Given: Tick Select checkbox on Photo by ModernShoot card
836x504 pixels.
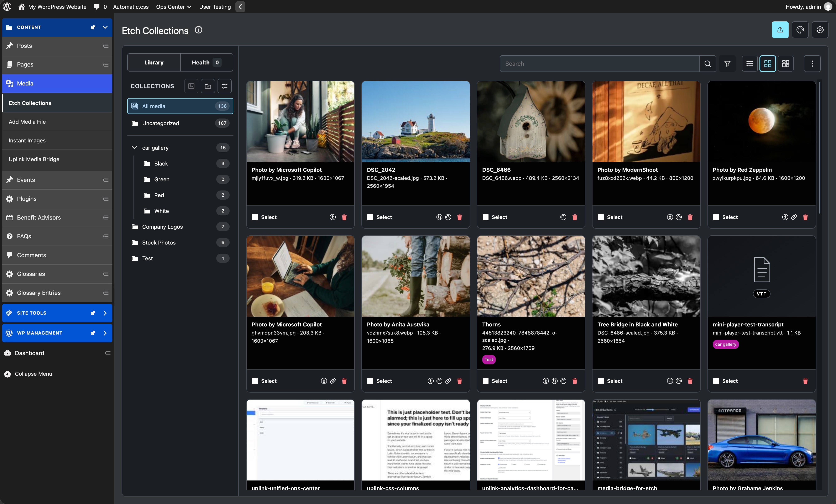Looking at the screenshot, I should pyautogui.click(x=601, y=217).
